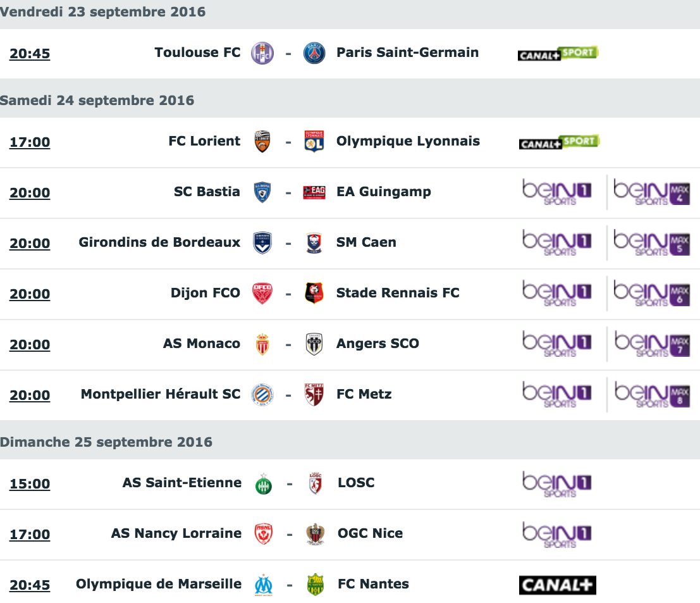Click the Paris Saint-Germain club logo
Viewport: 700px width, 603px height.
pos(314,53)
